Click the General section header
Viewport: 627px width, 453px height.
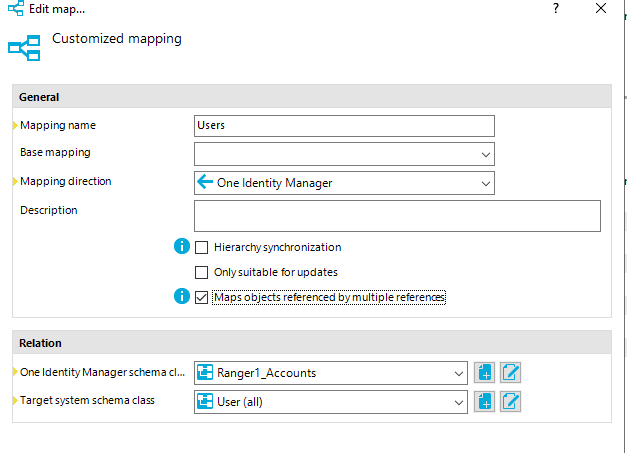pos(312,97)
